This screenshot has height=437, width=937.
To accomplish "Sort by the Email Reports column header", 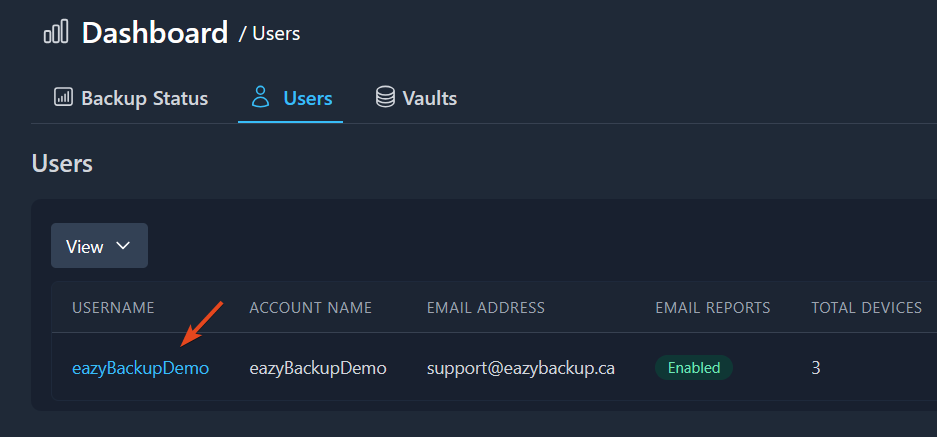I will (x=712, y=308).
